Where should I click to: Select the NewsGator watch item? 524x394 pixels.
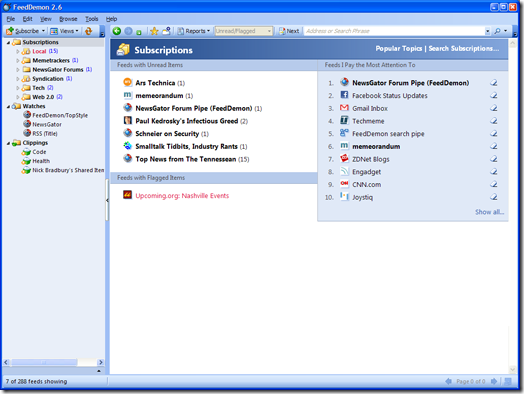coord(47,124)
